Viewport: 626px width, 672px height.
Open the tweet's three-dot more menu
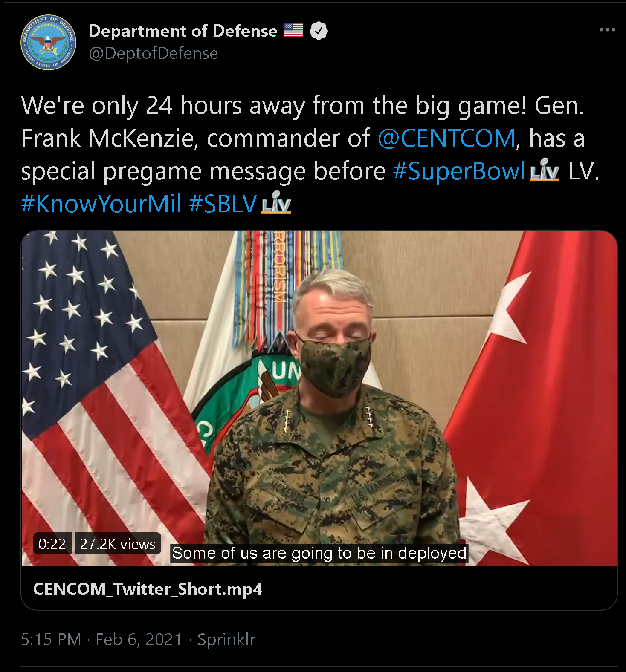607,30
